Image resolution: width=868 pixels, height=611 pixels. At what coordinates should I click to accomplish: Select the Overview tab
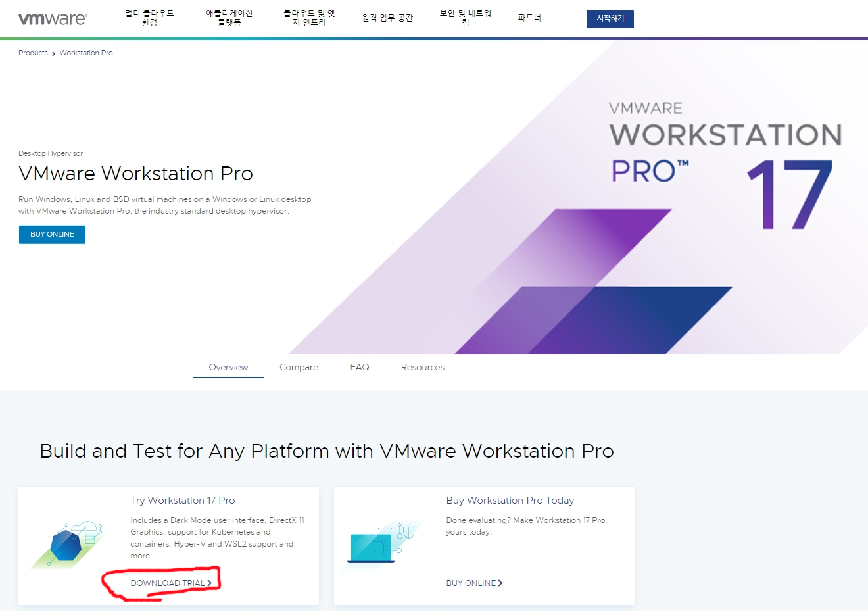point(228,367)
